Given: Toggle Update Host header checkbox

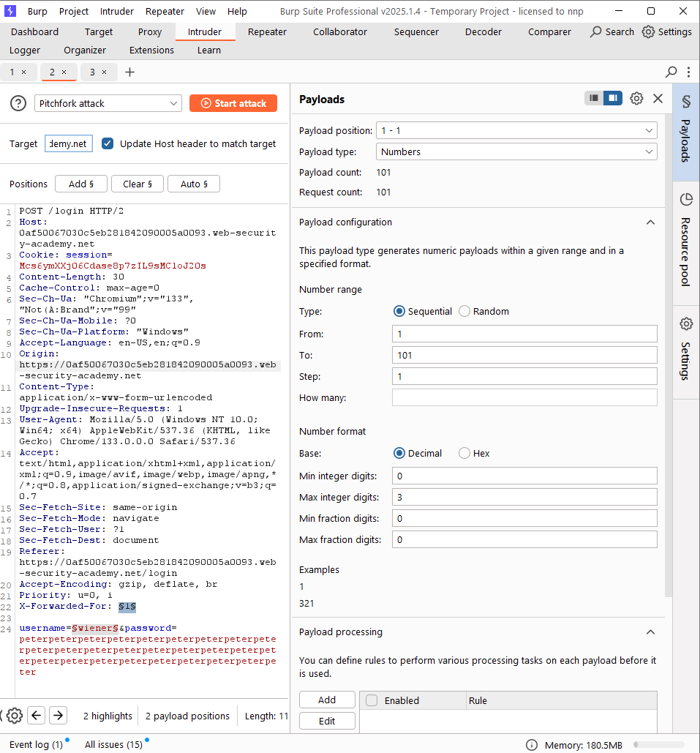Looking at the screenshot, I should (108, 143).
